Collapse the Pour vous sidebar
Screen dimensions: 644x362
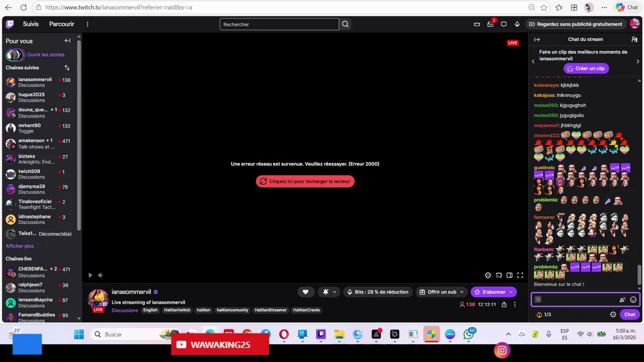tap(67, 41)
